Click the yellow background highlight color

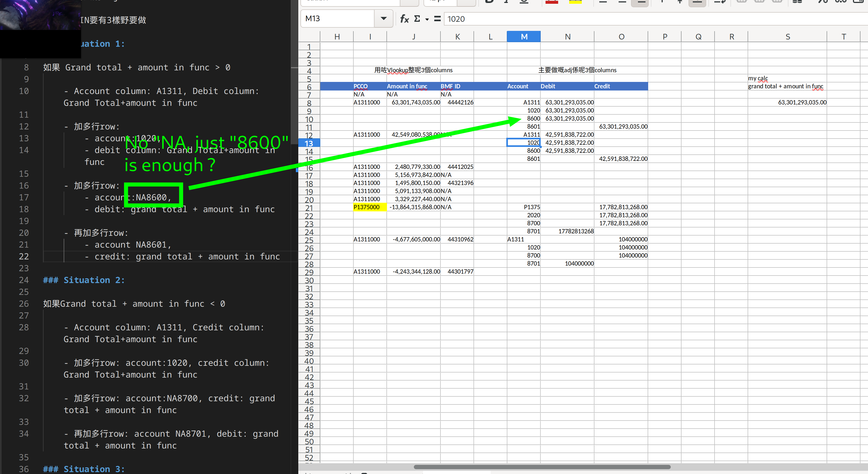pos(575,2)
